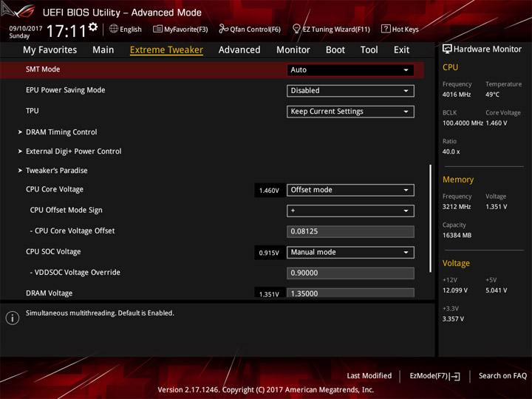532x399 pixels.
Task: Click the 0.915V SOC voltage readout
Action: coord(269,253)
